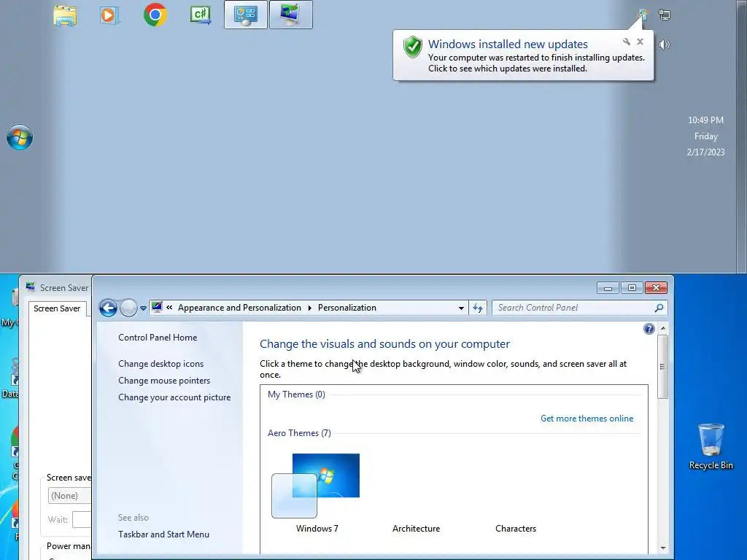Refresh the Personalization page
The image size is (747, 560).
click(x=478, y=308)
